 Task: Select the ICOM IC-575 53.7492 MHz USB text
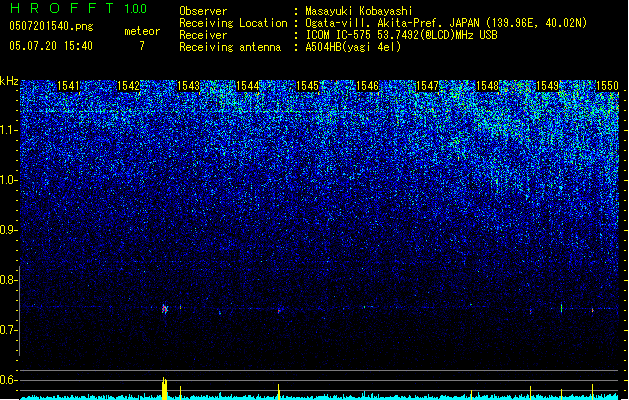[x=401, y=35]
